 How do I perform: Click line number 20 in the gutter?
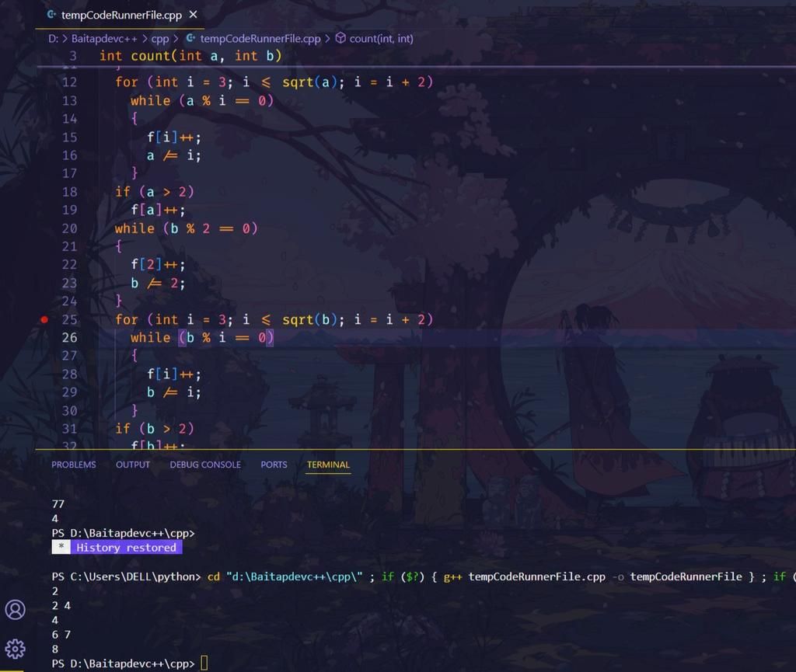point(69,228)
